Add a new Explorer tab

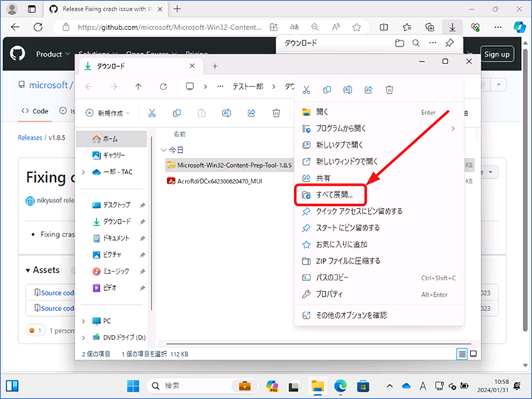215,66
